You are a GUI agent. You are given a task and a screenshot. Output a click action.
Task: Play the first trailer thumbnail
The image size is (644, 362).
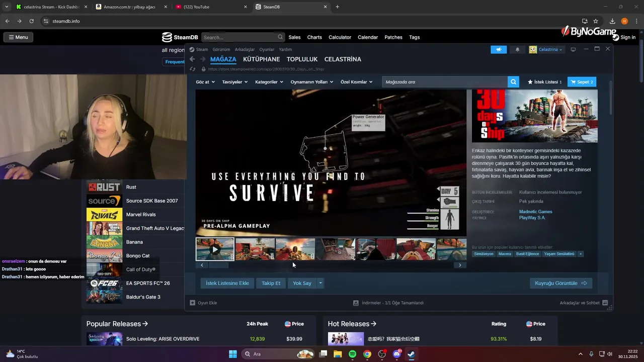[x=215, y=249]
